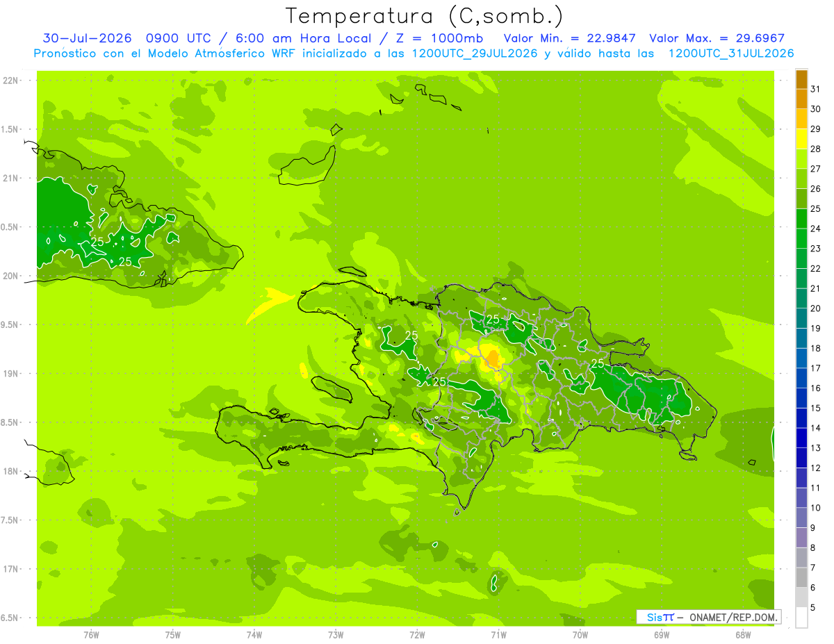Click the olive-green legend swatch between 25 and 26
Viewport: 834px width, 644px height.
point(801,199)
